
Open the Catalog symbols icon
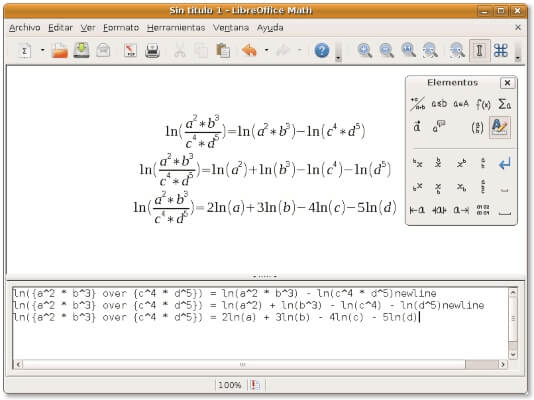click(501, 51)
